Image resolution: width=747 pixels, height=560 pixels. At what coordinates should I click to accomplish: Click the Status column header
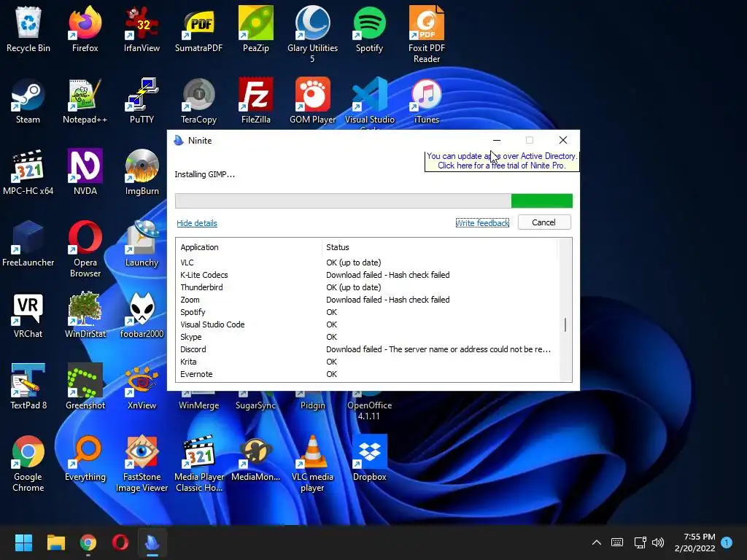pyautogui.click(x=438, y=247)
